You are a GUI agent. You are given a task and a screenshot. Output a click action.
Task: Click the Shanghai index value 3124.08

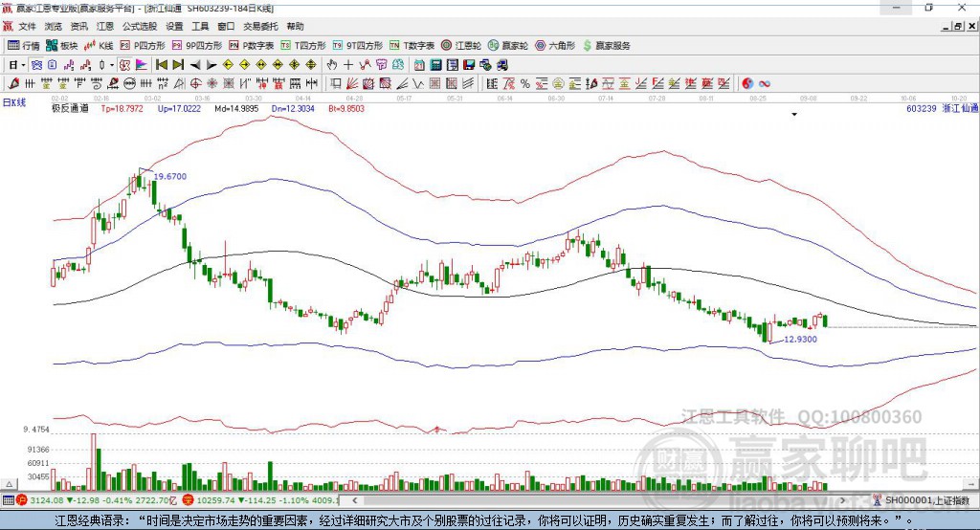[46, 500]
